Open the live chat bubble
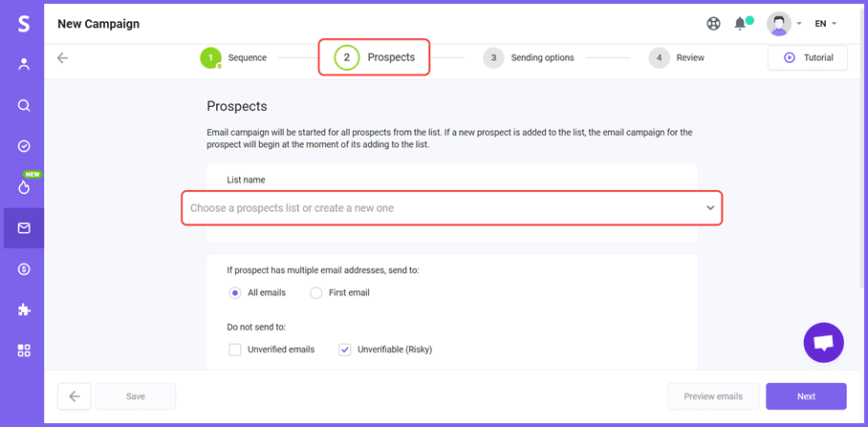This screenshot has height=427, width=868. click(823, 342)
